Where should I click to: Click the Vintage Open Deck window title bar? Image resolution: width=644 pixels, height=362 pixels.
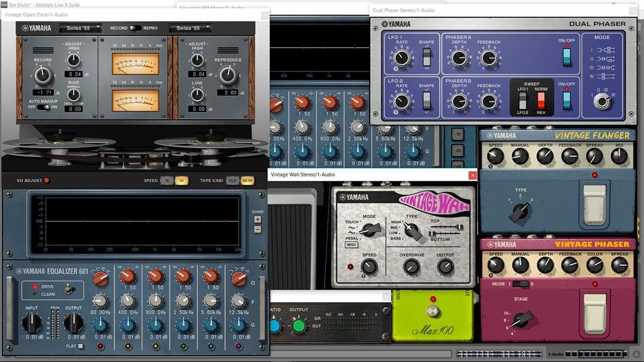point(135,15)
